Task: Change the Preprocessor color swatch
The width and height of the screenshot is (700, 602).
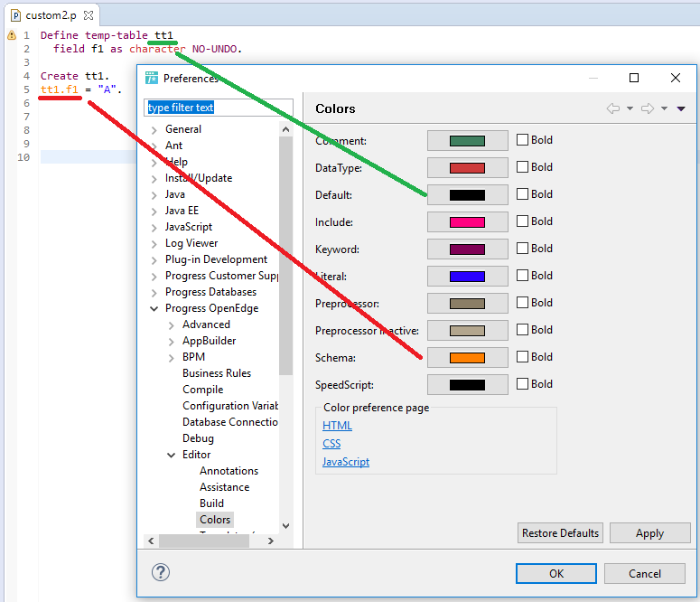Action: pyautogui.click(x=467, y=304)
